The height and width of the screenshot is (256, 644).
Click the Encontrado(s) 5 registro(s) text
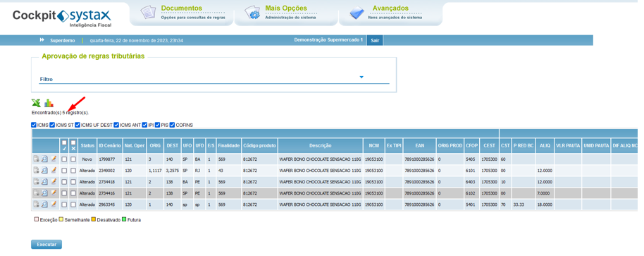60,113
